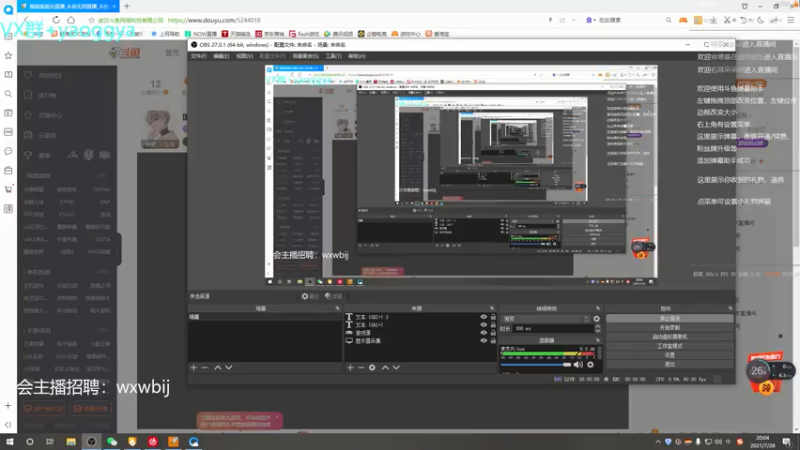Reload the browser page
The height and width of the screenshot is (450, 800).
[56, 20]
